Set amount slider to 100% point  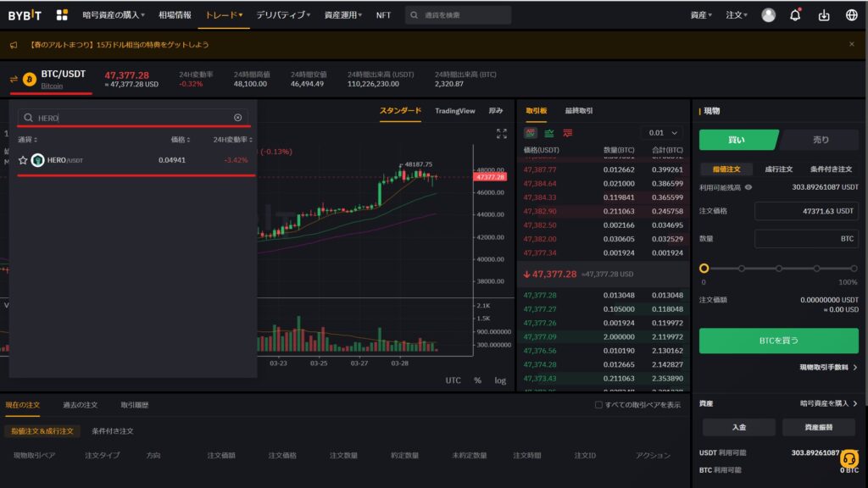click(x=854, y=269)
